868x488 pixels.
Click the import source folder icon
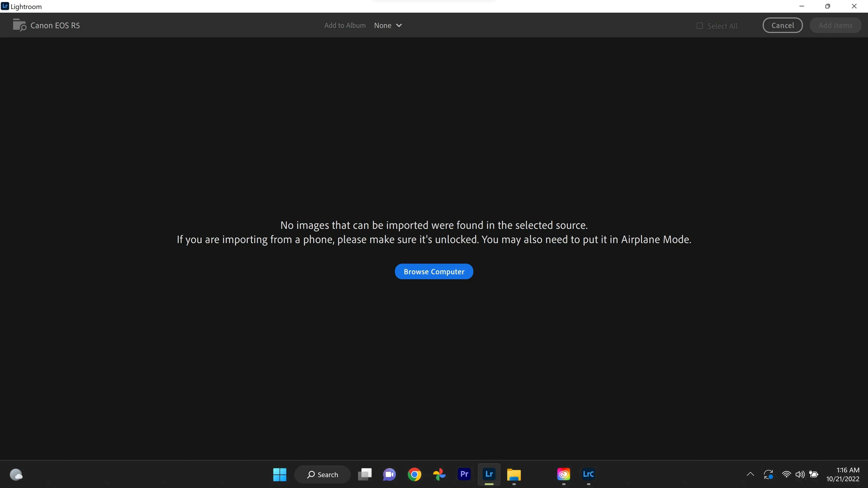(19, 25)
